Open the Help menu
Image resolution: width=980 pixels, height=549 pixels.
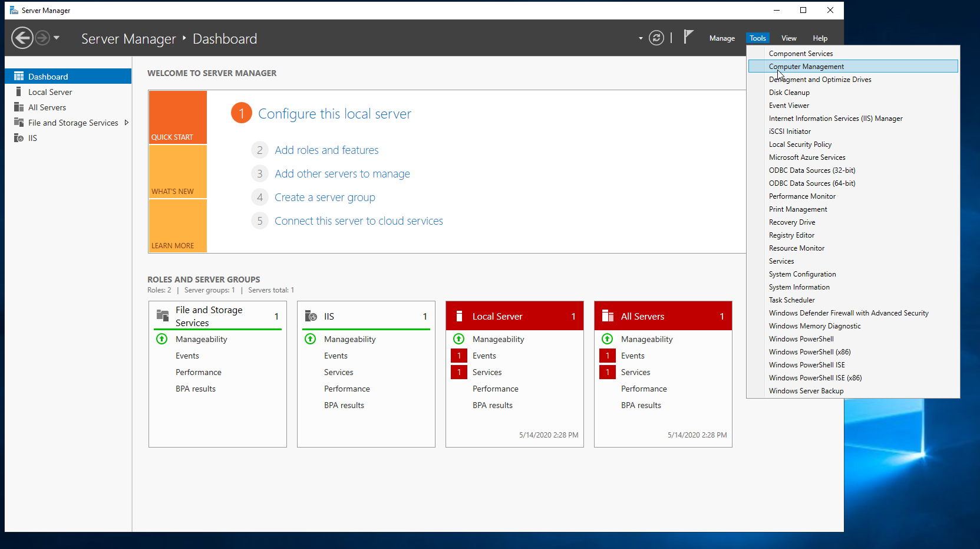pyautogui.click(x=820, y=38)
